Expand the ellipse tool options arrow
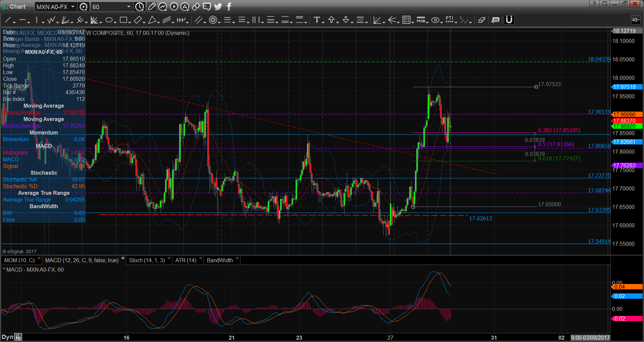644x342 pixels. (115, 22)
